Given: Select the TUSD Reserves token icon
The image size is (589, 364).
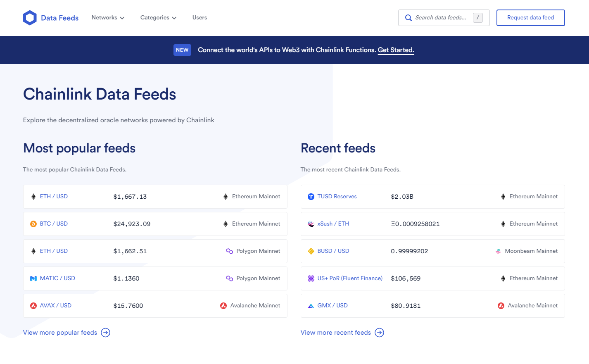Looking at the screenshot, I should (311, 197).
